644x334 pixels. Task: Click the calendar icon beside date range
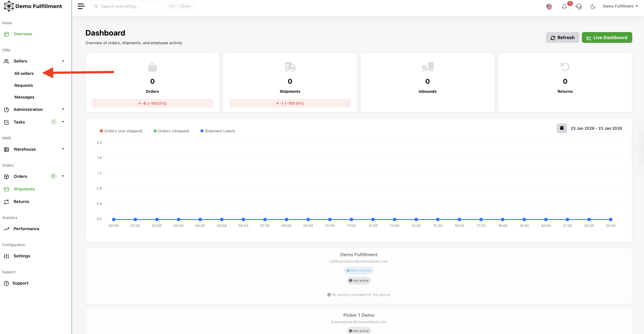pos(561,128)
